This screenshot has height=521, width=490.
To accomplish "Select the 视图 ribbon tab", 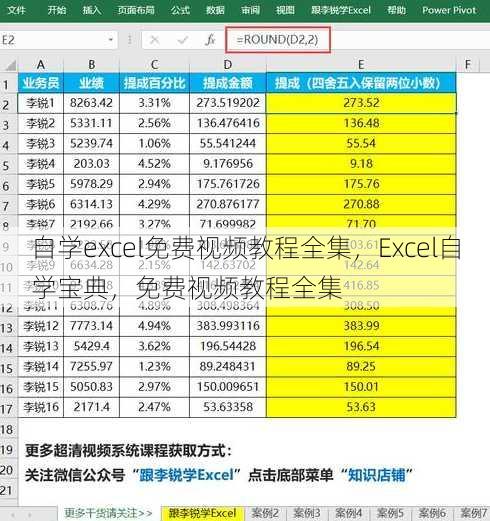I will tap(285, 10).
